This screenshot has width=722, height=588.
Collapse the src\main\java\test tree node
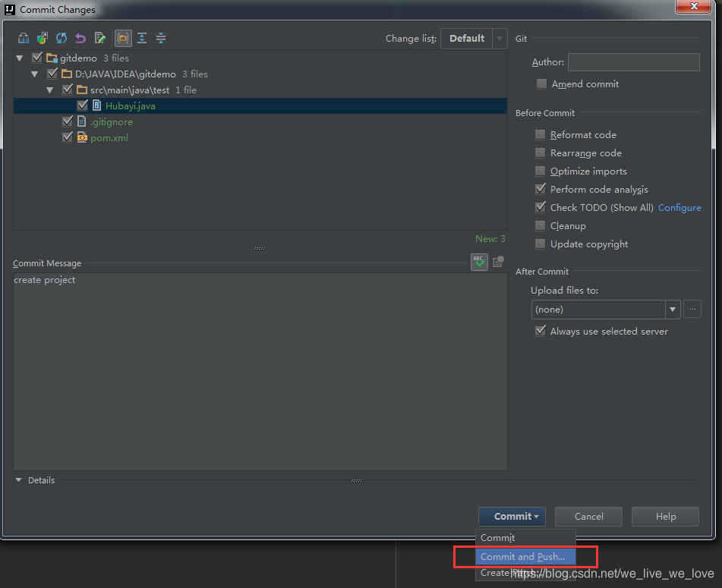pyautogui.click(x=50, y=90)
